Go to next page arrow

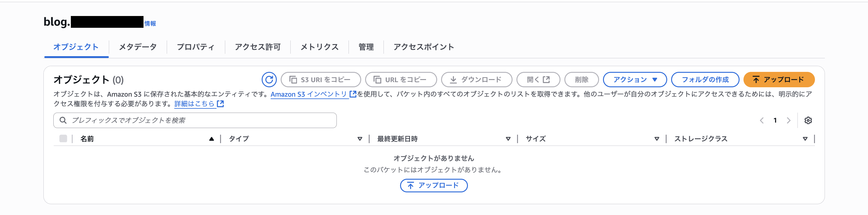tap(788, 120)
